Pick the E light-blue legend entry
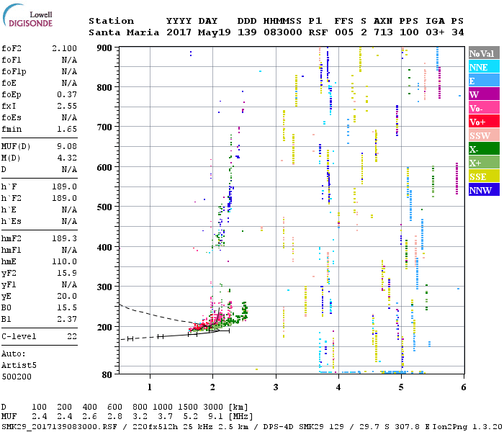Image resolution: width=504 pixels, height=432 pixels. (x=484, y=81)
